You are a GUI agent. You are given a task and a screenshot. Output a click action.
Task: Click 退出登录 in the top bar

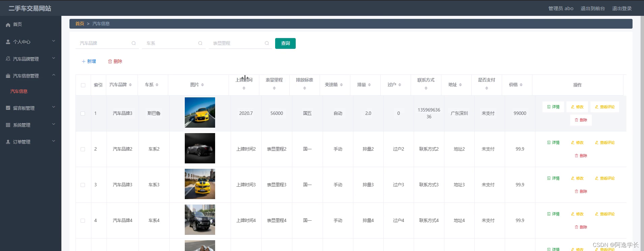tap(622, 8)
